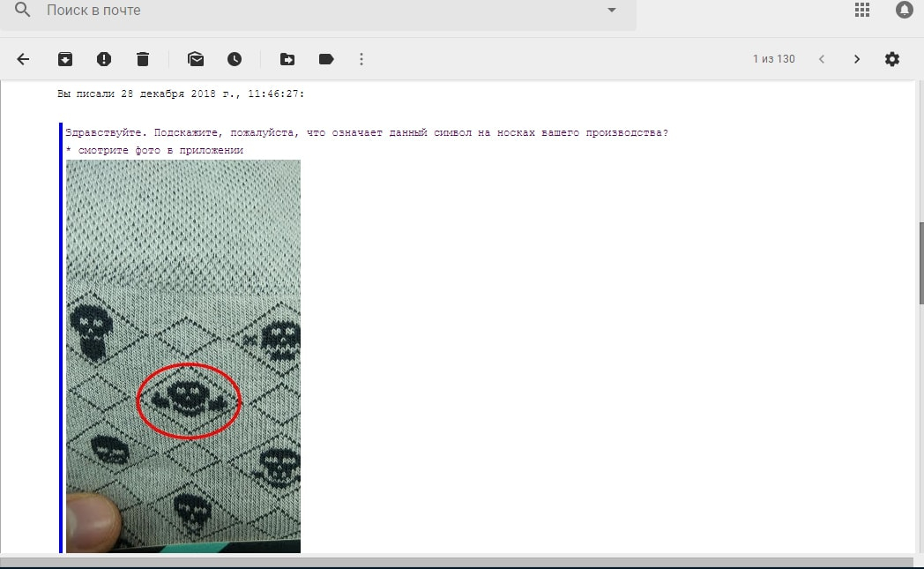Click the quoted 'Здравствуйте. Подскажите' sentence
Viewport: 924px width, 569px height.
pyautogui.click(x=367, y=132)
